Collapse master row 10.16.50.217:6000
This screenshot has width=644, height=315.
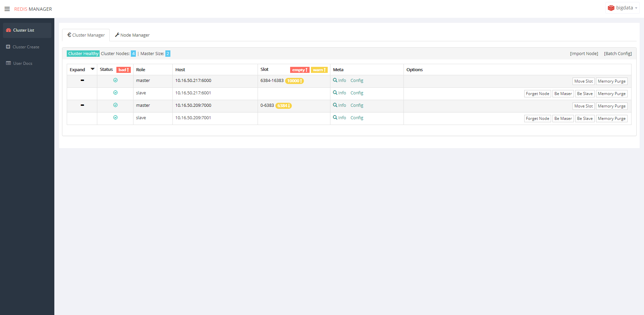[82, 80]
